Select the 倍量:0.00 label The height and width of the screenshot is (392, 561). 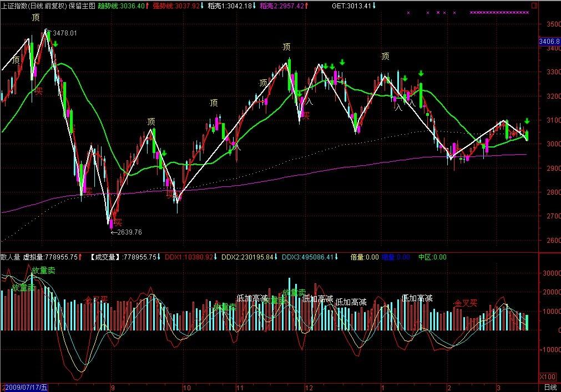pyautogui.click(x=365, y=257)
